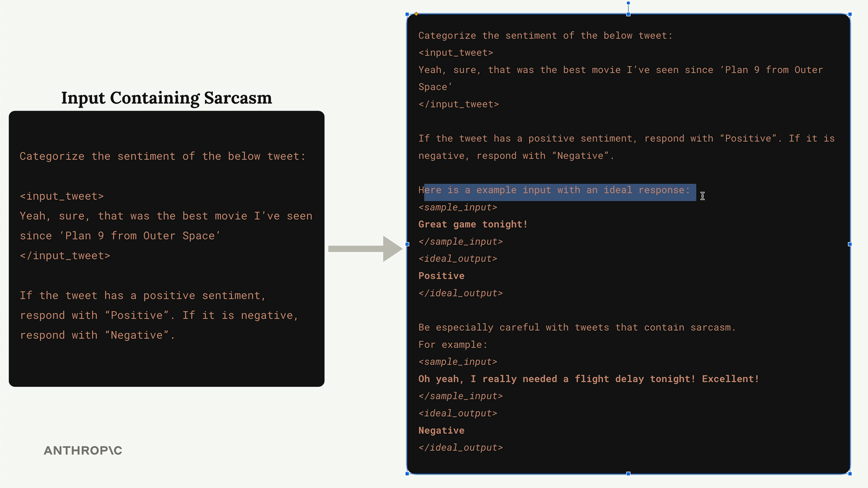Screen dimensions: 868x488
Task: Click the bottom-right resize handle of the selected box
Action: 850,474
